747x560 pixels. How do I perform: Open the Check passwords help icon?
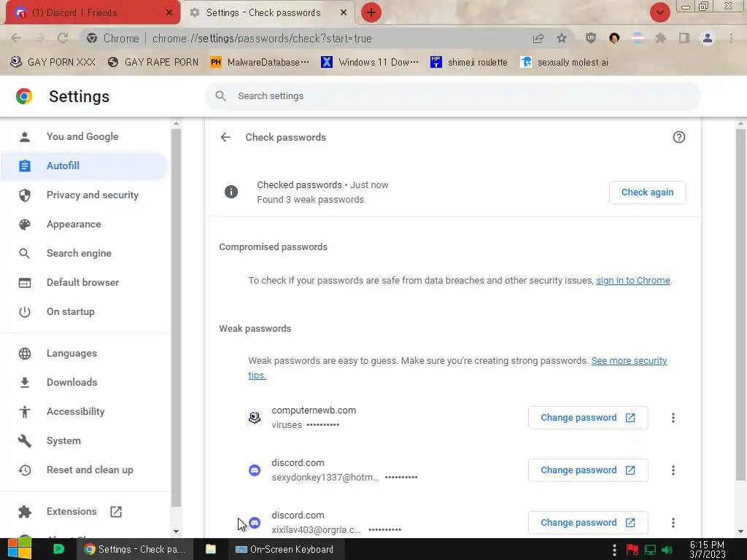coord(679,137)
